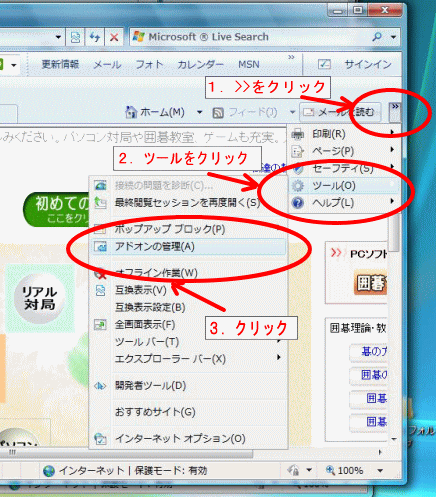Choose アドオンの管理(A)
The image size is (436, 497).
188,247
